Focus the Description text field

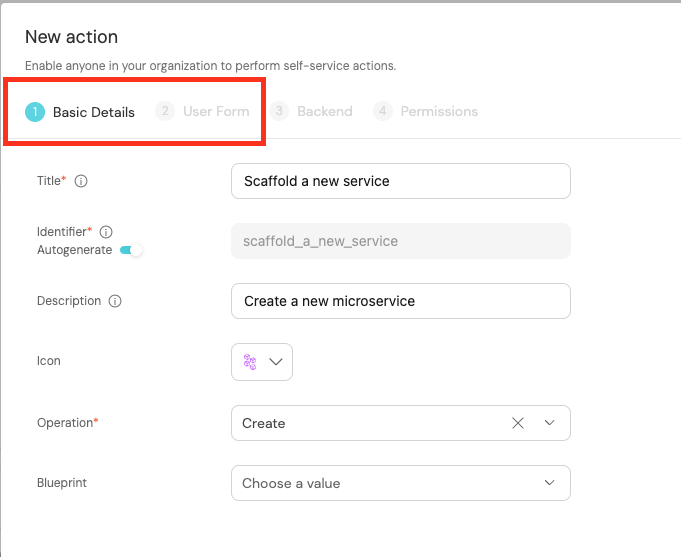pyautogui.click(x=400, y=301)
